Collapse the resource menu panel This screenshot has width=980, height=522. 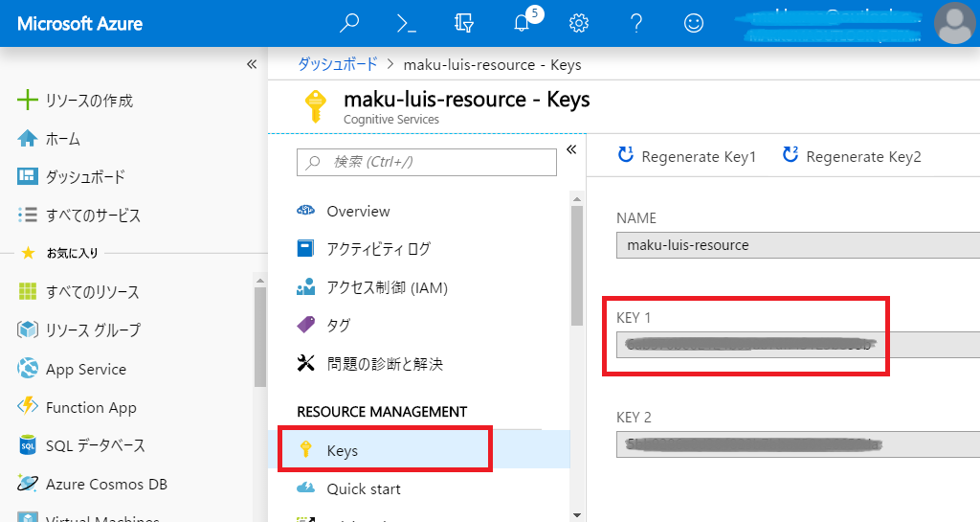571,149
